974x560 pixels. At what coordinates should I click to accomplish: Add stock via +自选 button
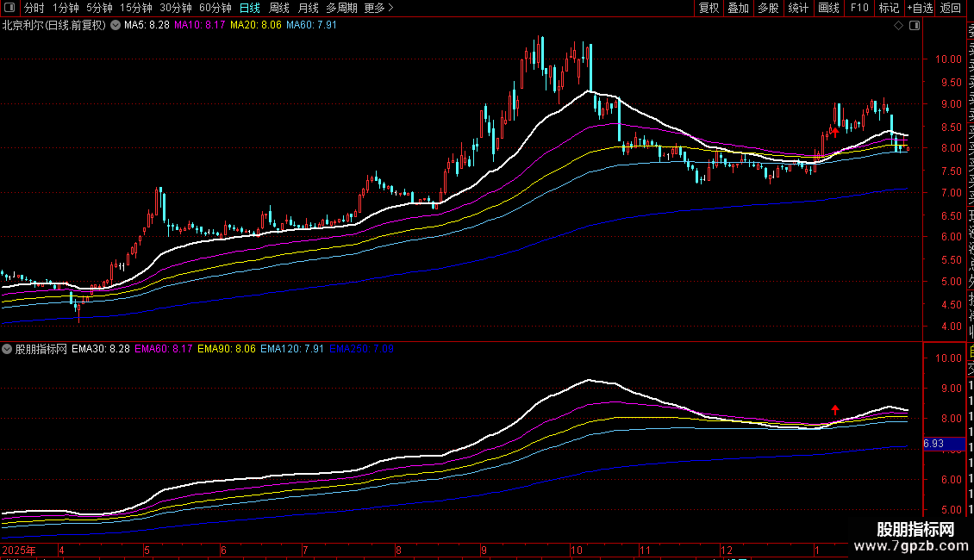920,8
